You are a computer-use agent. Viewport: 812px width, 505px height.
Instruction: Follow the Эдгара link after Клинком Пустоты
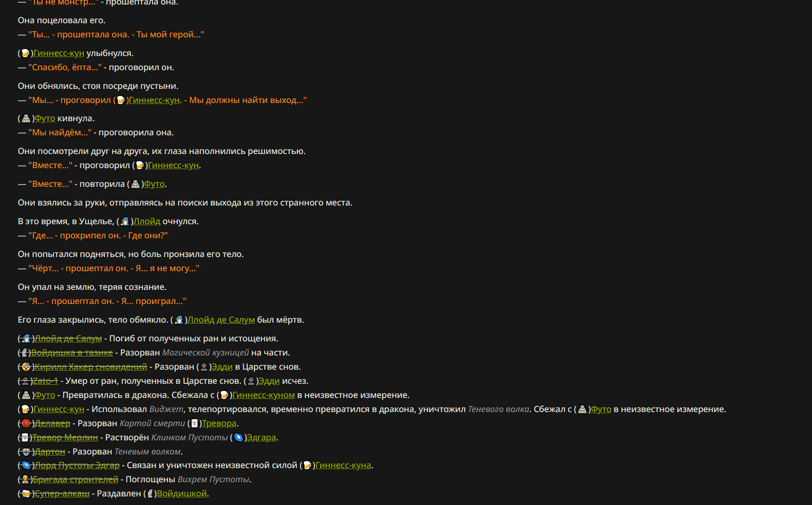262,437
